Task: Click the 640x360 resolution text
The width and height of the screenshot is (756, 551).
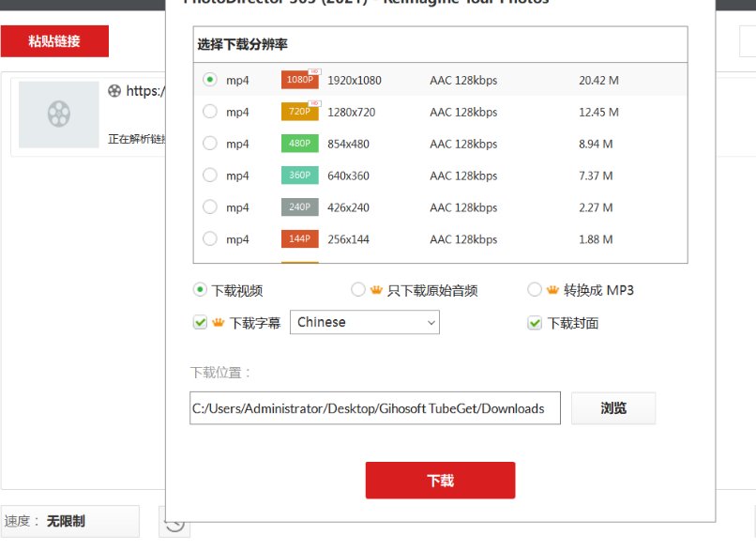Action: click(x=349, y=176)
